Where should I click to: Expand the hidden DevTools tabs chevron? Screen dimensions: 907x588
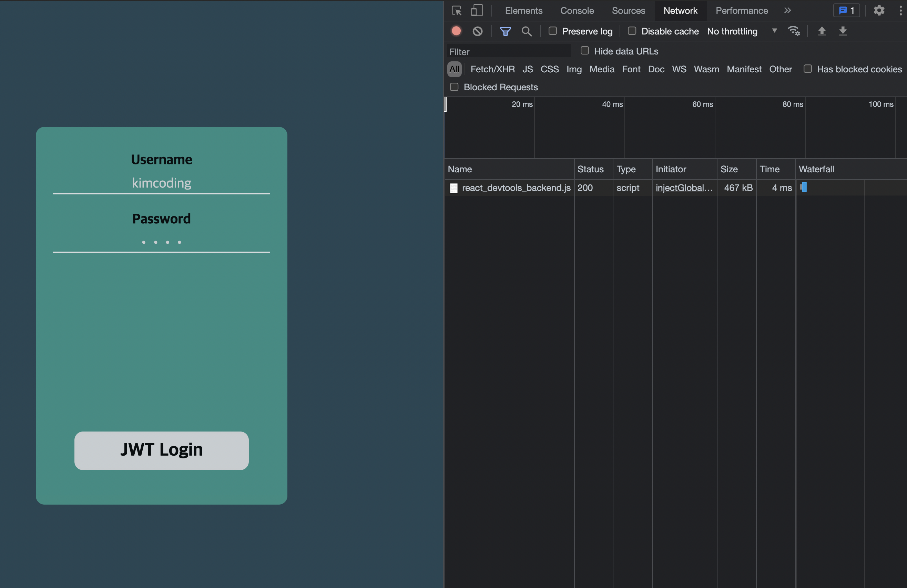click(x=787, y=10)
